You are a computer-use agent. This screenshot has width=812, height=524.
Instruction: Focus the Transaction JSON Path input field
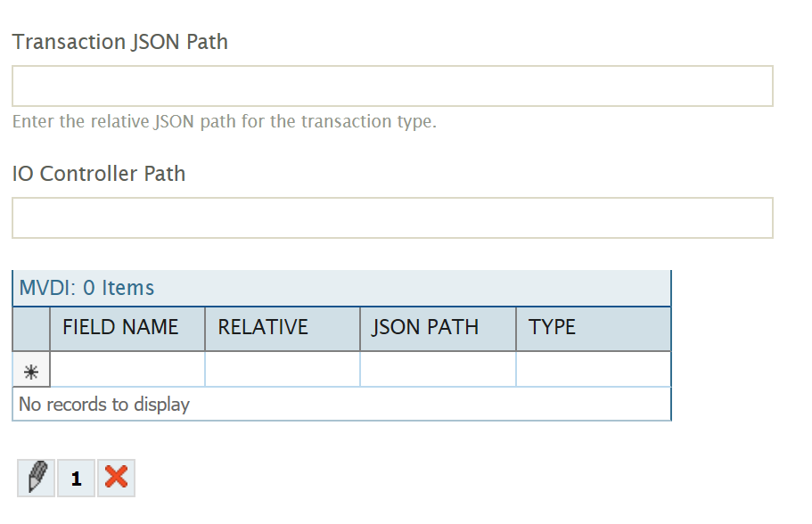click(392, 86)
